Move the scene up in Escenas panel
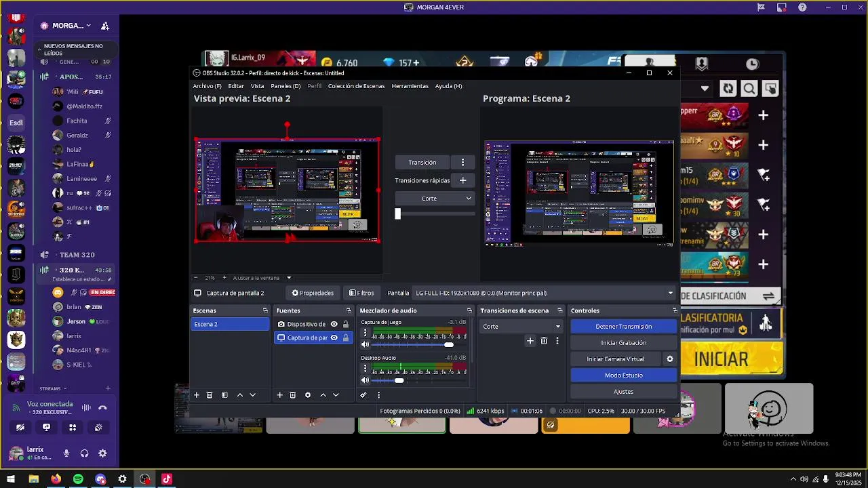The width and height of the screenshot is (868, 488). [239, 395]
